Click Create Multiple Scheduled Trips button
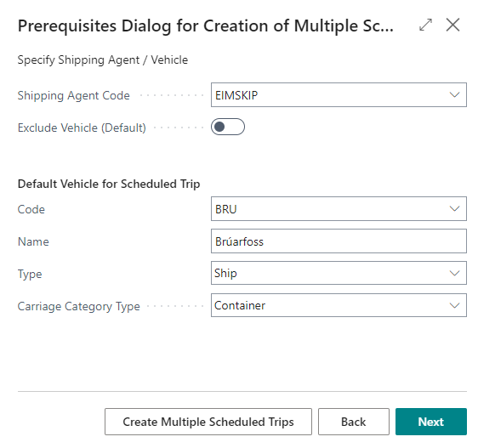The height and width of the screenshot is (448, 478). point(208,422)
